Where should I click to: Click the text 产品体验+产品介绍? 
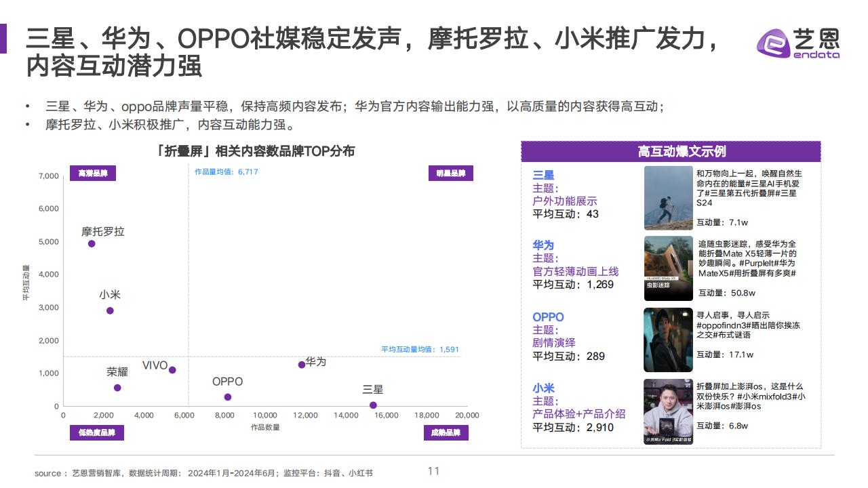pos(579,413)
